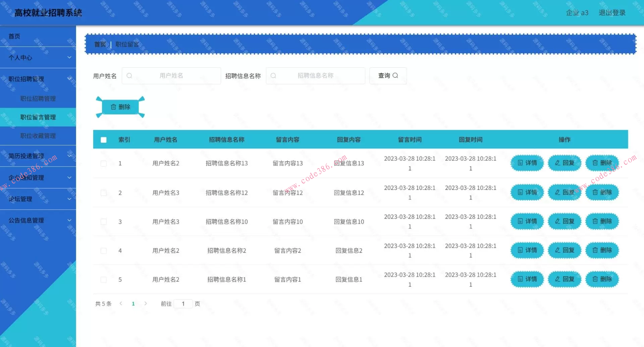The height and width of the screenshot is (347, 644).
Task: Navigate to 首页 in the sidebar
Action: click(14, 36)
